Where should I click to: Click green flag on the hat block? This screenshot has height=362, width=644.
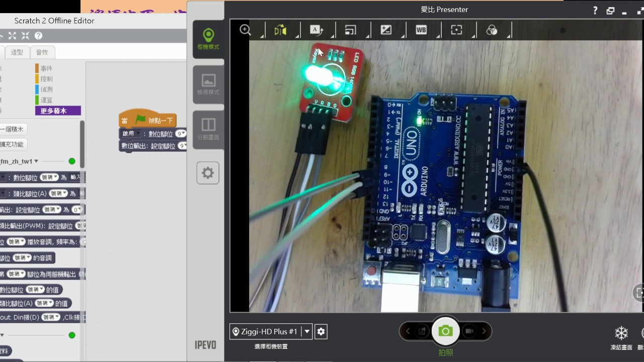140,120
